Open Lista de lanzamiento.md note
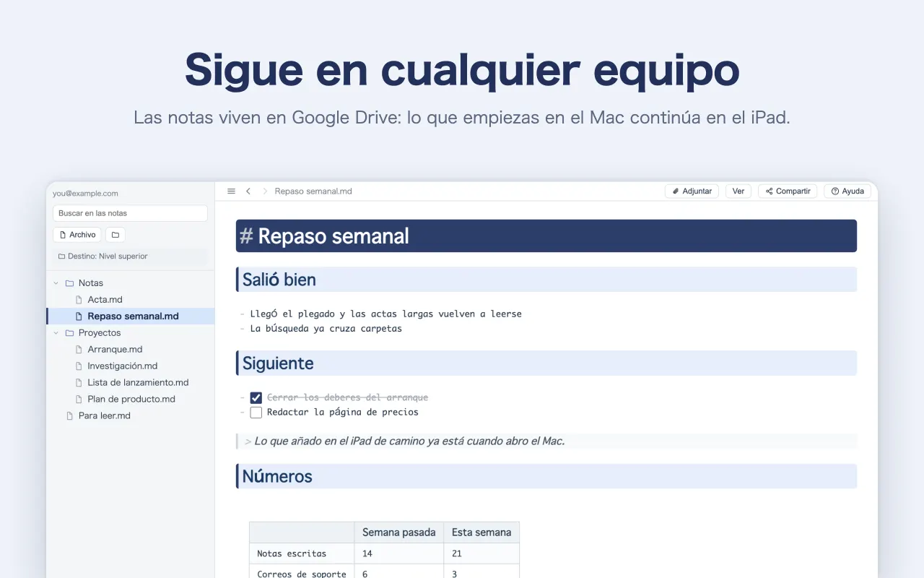924x578 pixels. [131, 383]
